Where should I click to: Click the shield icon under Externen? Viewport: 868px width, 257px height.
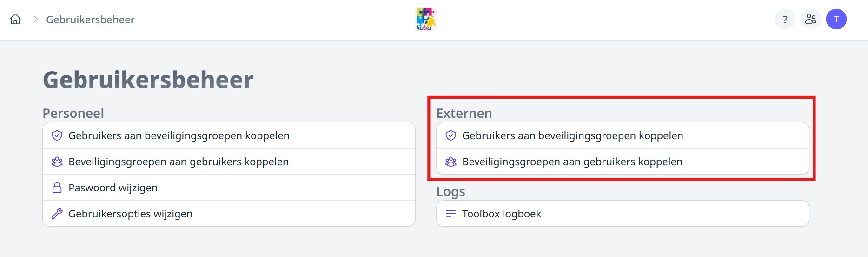(451, 135)
